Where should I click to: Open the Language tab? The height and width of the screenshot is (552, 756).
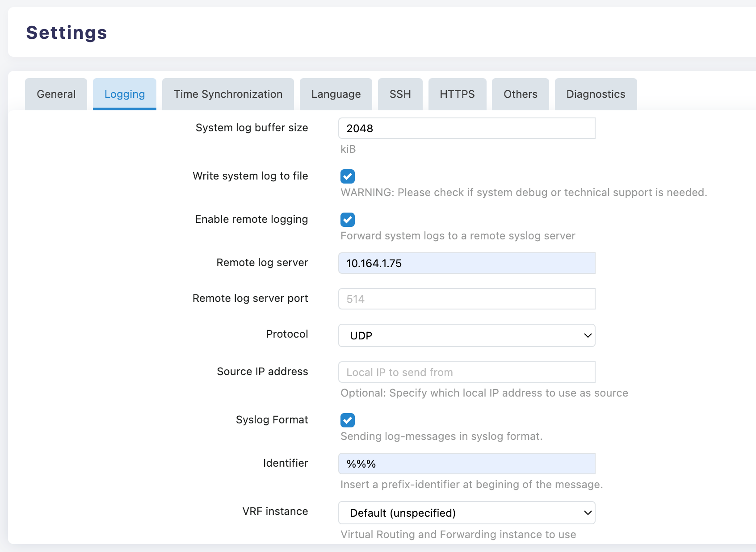pos(336,94)
